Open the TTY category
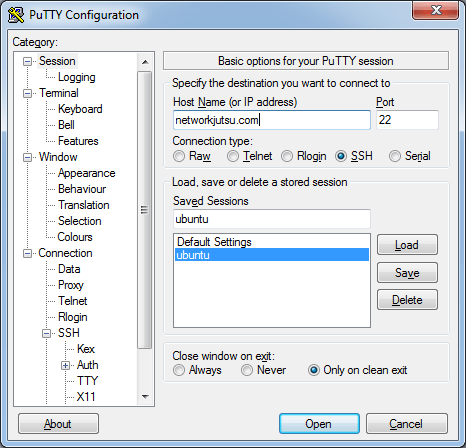 click(87, 381)
